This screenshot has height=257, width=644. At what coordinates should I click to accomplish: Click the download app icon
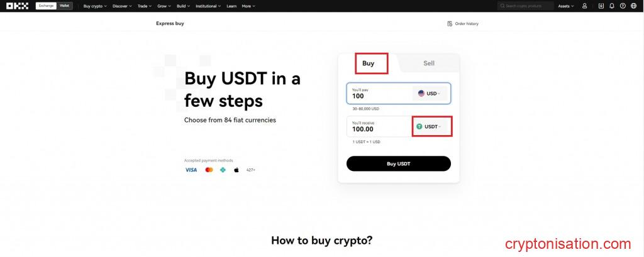click(x=601, y=6)
